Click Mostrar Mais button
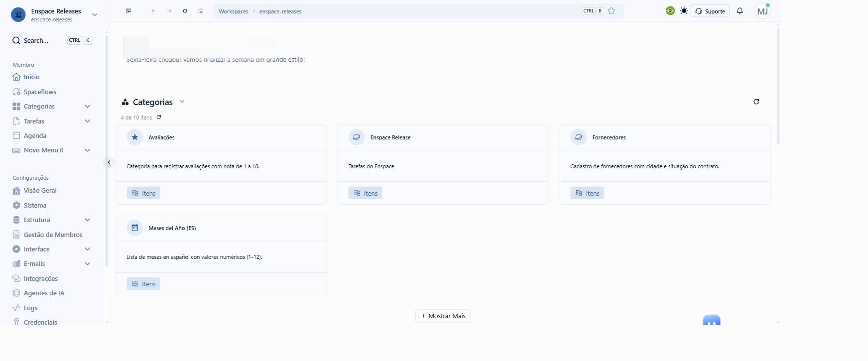Viewport: 868px width, 361px height. pyautogui.click(x=443, y=316)
